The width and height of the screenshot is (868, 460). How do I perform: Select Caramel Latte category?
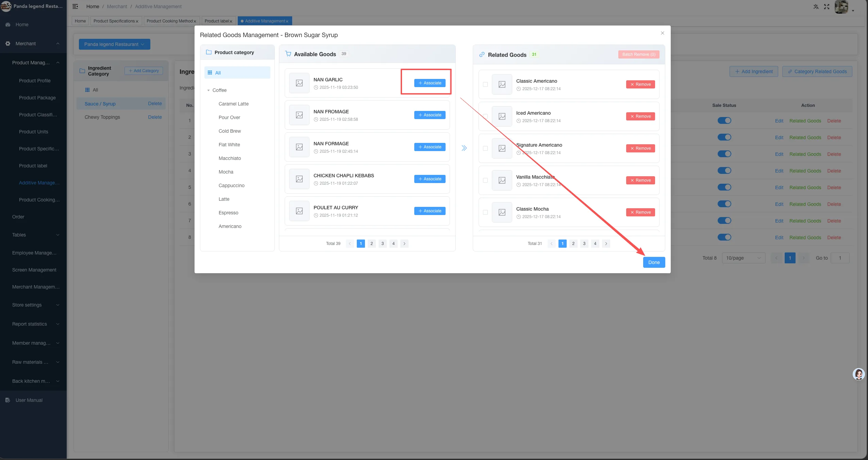[x=234, y=104]
